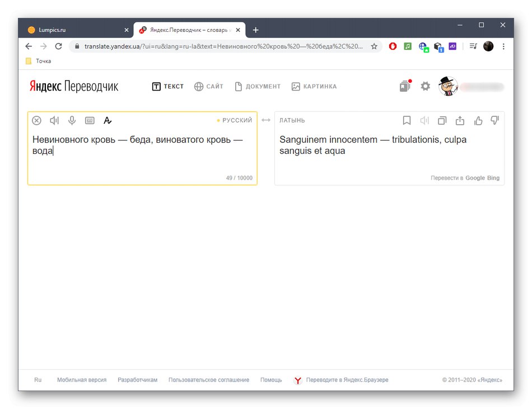This screenshot has height=409, width=532.
Task: Open target language selector Латынь
Action: pos(292,120)
